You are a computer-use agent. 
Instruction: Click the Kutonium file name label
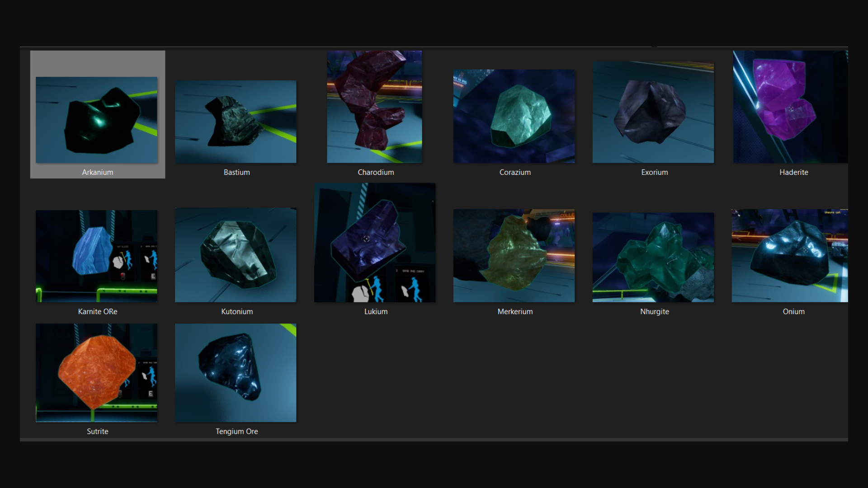(237, 311)
